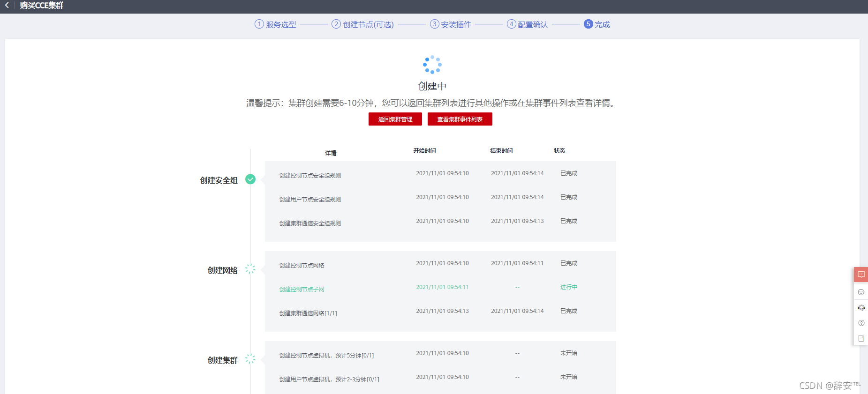Click 创建控制节点虚拟机，预计5分钟[0/1] entry
This screenshot has width=868, height=394.
coord(326,356)
